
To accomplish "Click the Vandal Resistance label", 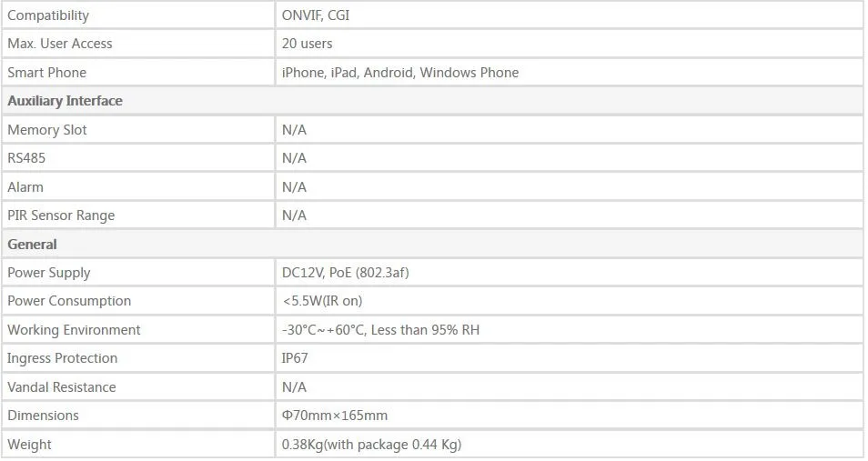I will point(62,386).
